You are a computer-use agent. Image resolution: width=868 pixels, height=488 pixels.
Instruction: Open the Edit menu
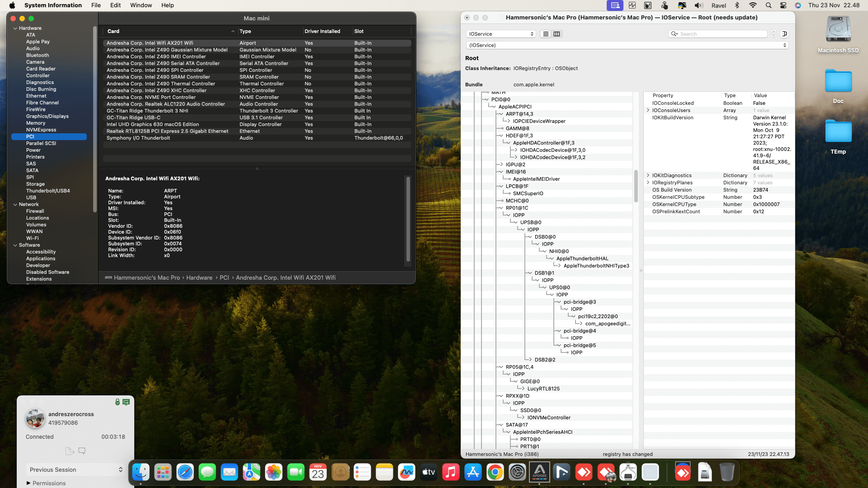click(x=115, y=5)
